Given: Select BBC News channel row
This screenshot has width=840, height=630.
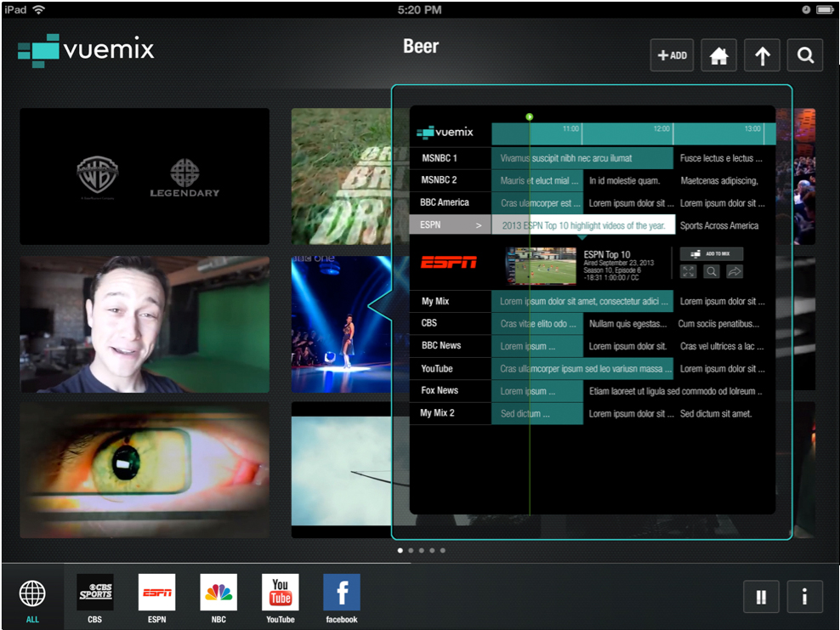Looking at the screenshot, I should click(450, 345).
